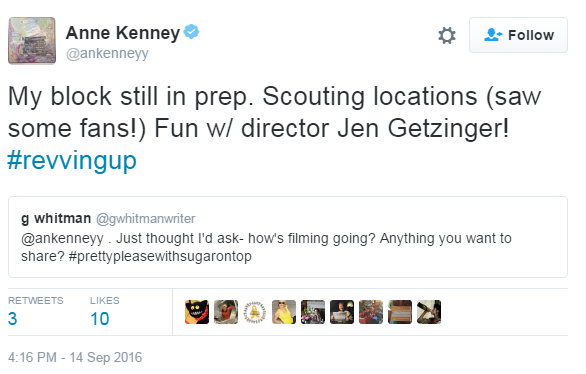
Task: Click the last liker avatar in row
Action: (x=429, y=312)
